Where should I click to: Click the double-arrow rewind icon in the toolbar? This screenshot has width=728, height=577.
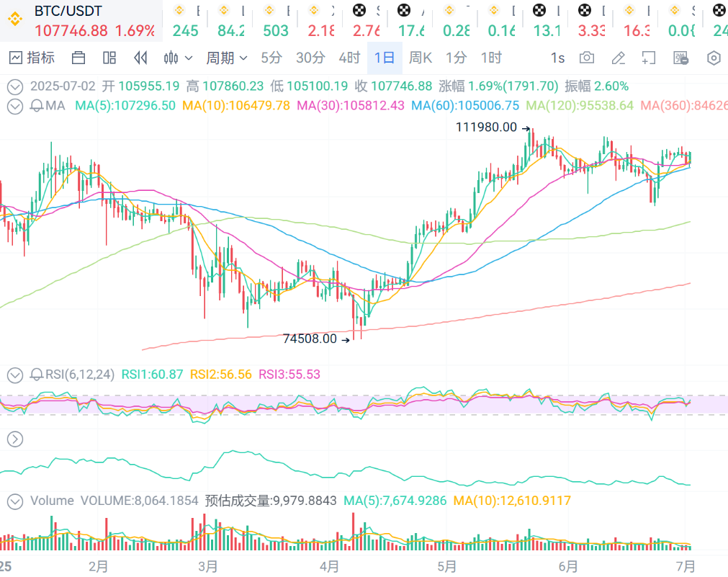(x=140, y=58)
